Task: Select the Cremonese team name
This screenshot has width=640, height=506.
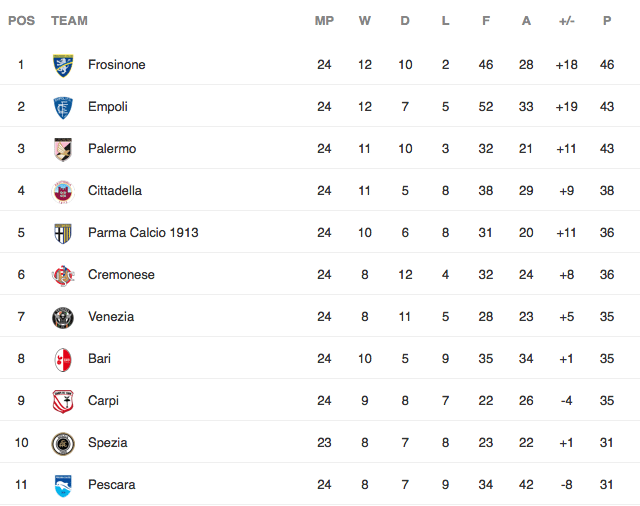Action: 121,275
